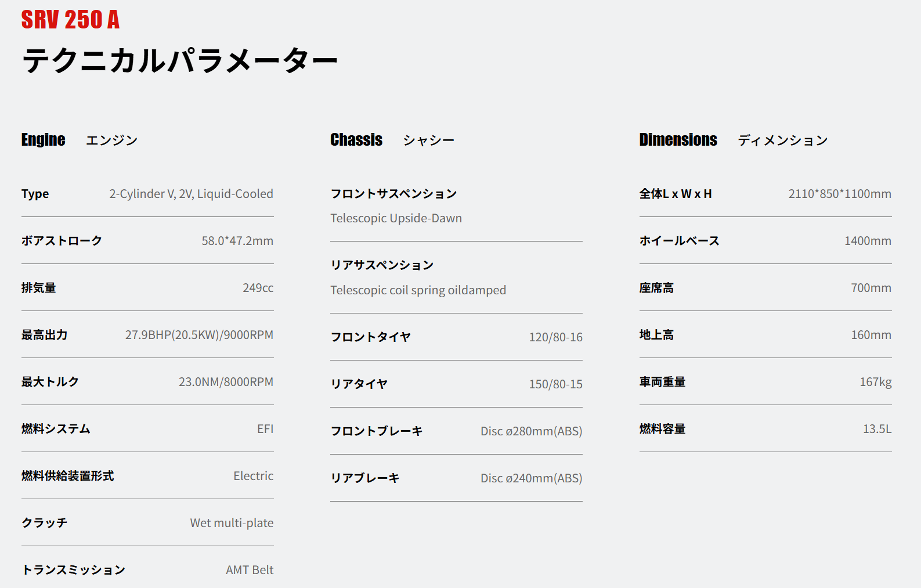Click the Telescopic Upside-Dawn suspension text

coord(396,218)
